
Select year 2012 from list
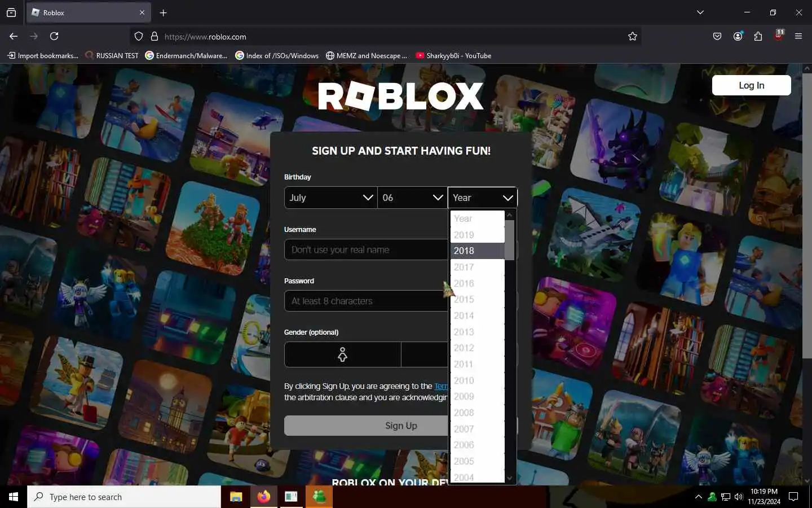[x=477, y=348]
